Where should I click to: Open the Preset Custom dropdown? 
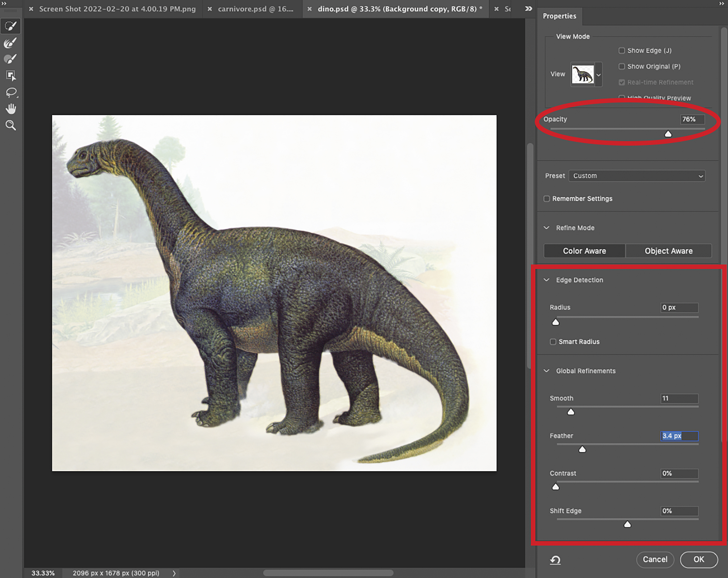pos(637,176)
